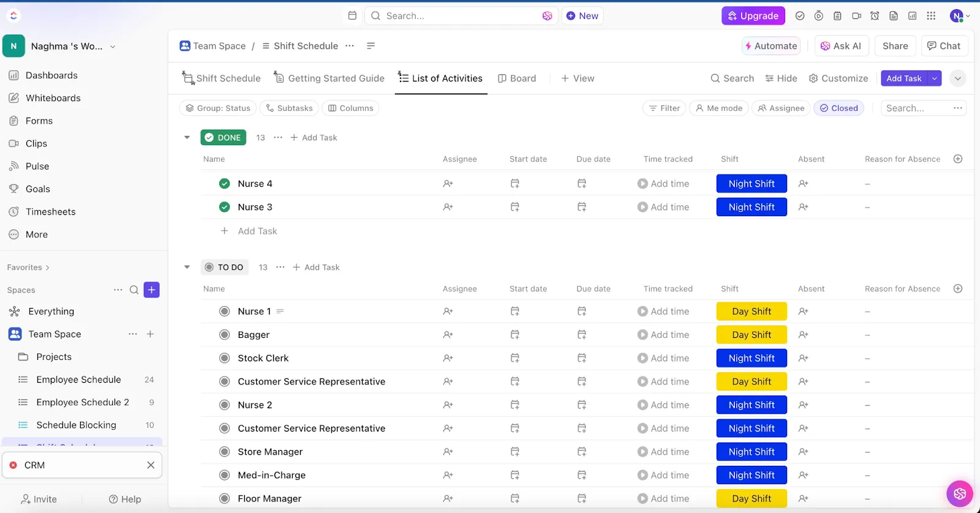The image size is (980, 513).
Task: Mark the Bagger task status circle
Action: (224, 335)
